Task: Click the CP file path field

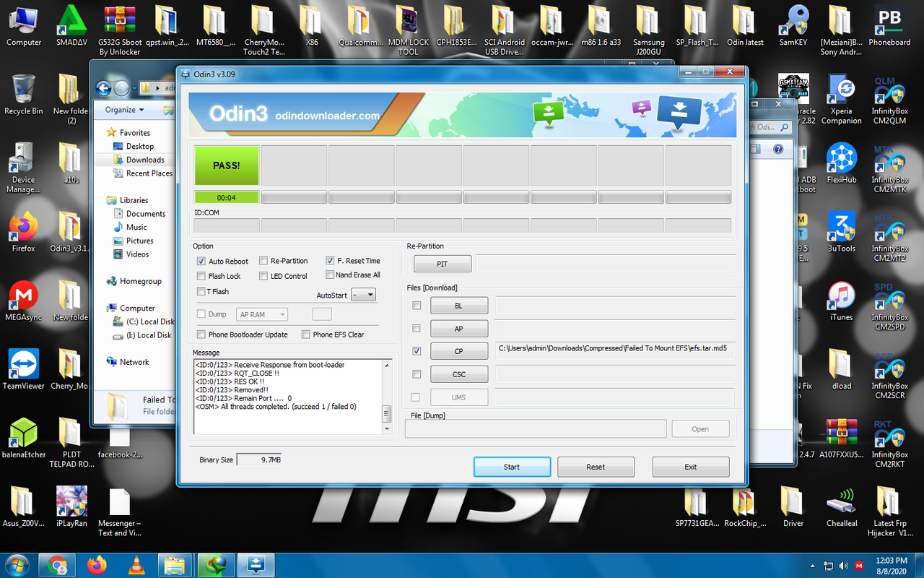Action: click(614, 351)
